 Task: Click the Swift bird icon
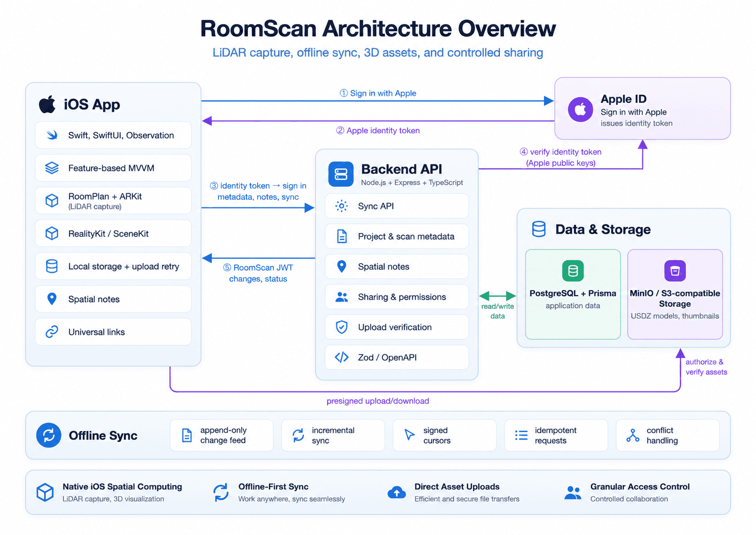pos(52,135)
